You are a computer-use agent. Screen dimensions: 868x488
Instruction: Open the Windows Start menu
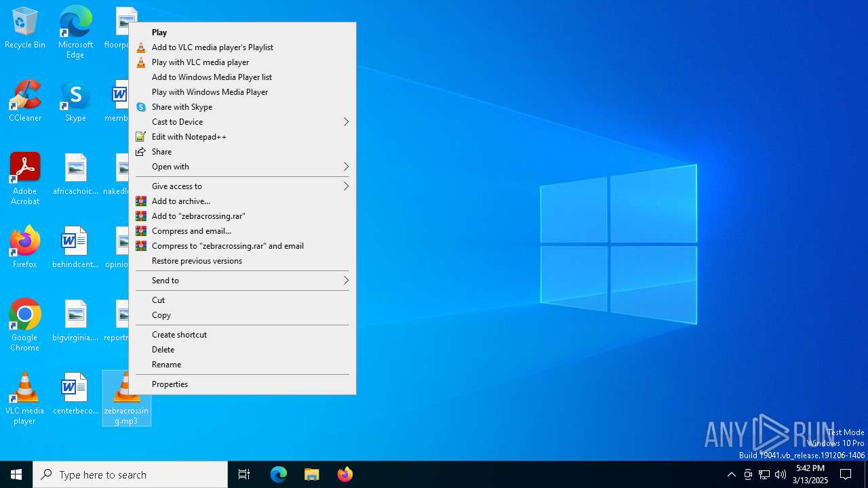pyautogui.click(x=16, y=474)
